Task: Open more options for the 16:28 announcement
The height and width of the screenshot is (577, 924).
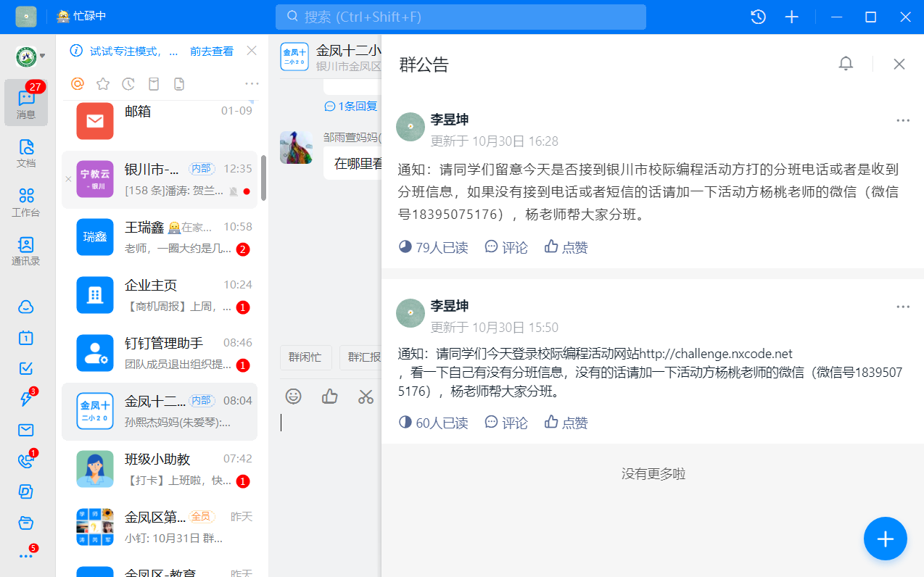Action: click(x=902, y=120)
